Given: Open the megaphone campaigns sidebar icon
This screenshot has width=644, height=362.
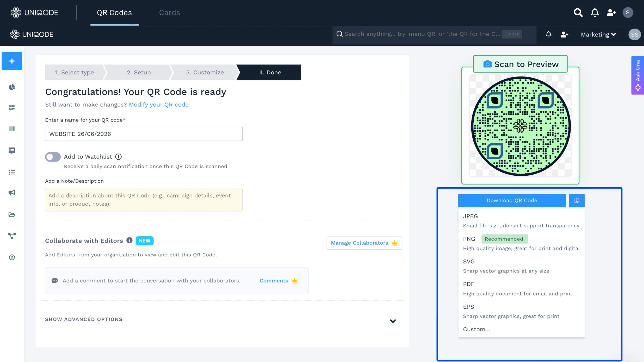Looking at the screenshot, I should (12, 193).
